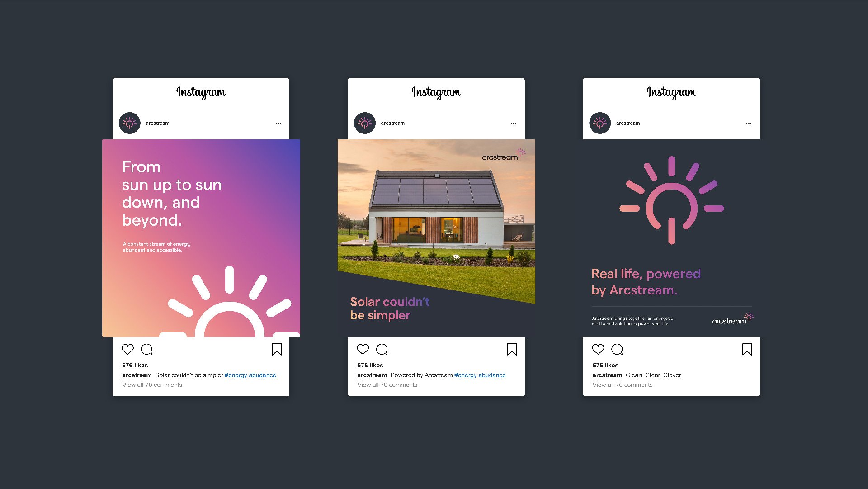This screenshot has height=489, width=868.
Task: Open the three-dot options menu on first post
Action: 278,123
